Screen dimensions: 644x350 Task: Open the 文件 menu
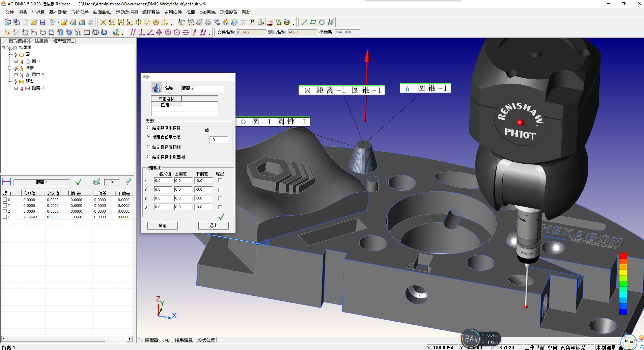[x=10, y=12]
